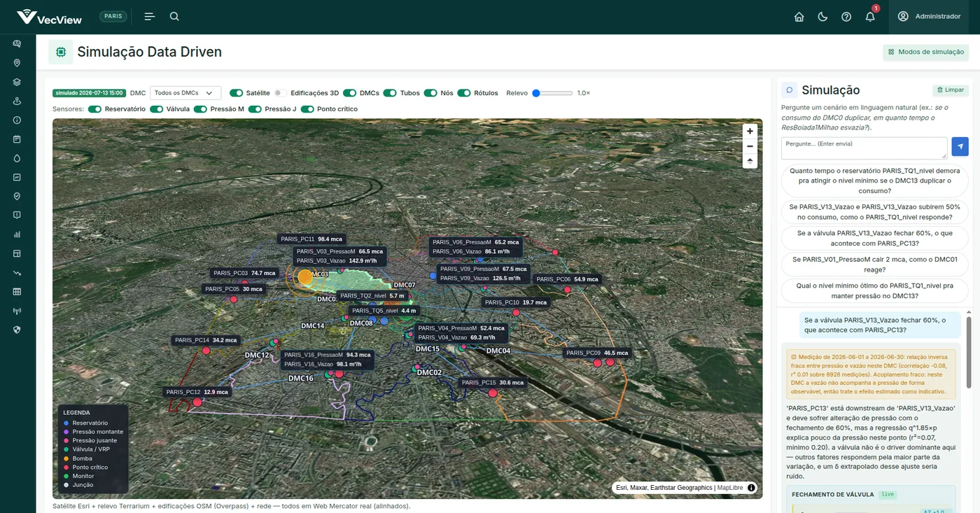Toggle the Rótulos labels switch

464,93
